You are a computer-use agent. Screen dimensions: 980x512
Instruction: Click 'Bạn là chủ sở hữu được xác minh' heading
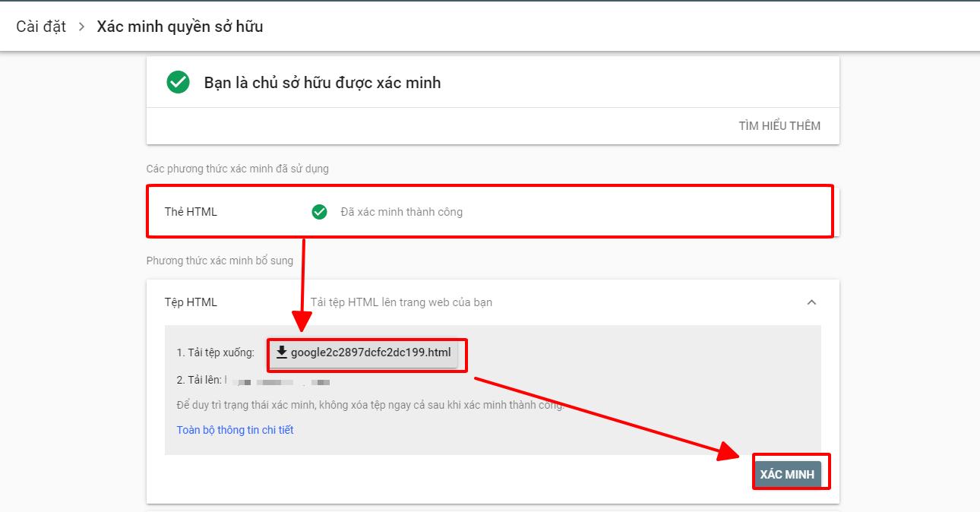pyautogui.click(x=322, y=83)
